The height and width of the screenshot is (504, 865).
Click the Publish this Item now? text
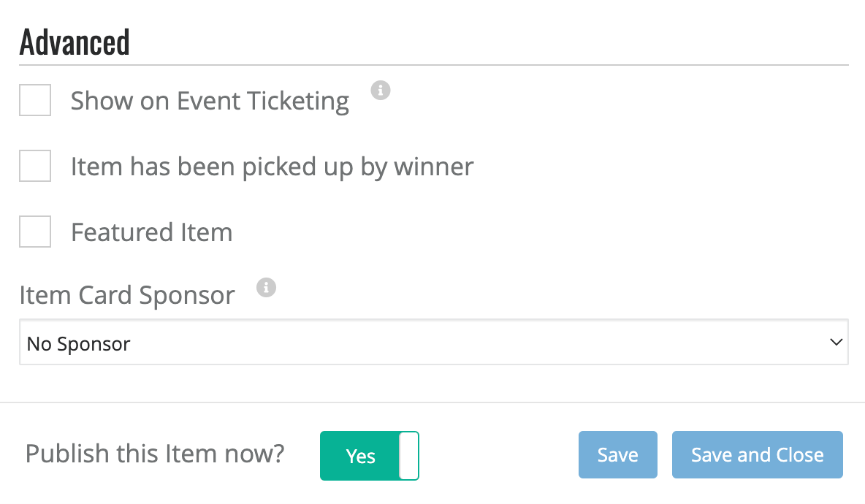[154, 454]
